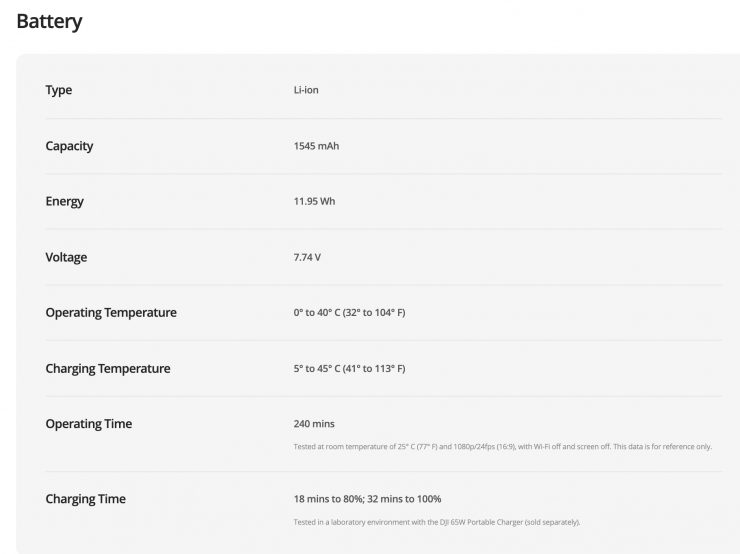Click the Operating Time label
Viewport: 740px width, 554px height.
88,424
